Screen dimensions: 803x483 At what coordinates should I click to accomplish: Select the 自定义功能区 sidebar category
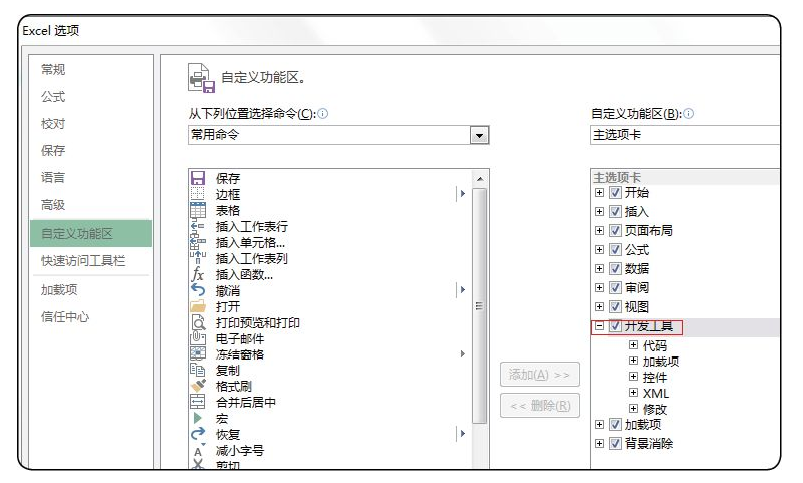pyautogui.click(x=91, y=234)
